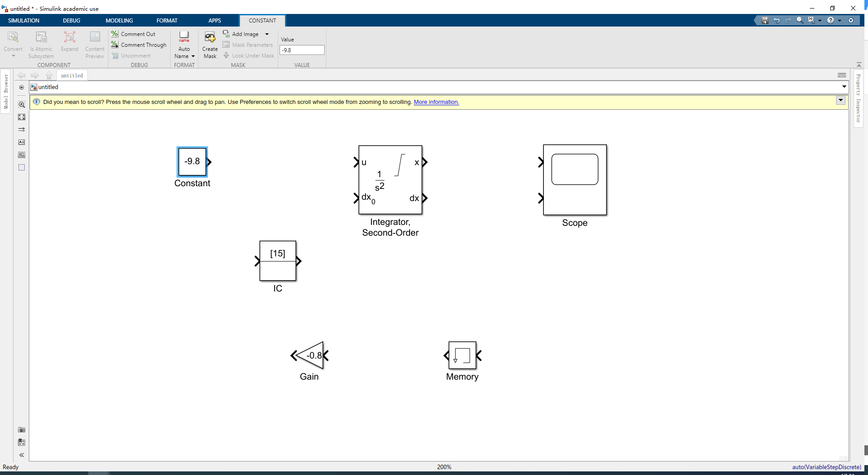Select the Annotation text tool
The image size is (868, 475).
(22, 142)
